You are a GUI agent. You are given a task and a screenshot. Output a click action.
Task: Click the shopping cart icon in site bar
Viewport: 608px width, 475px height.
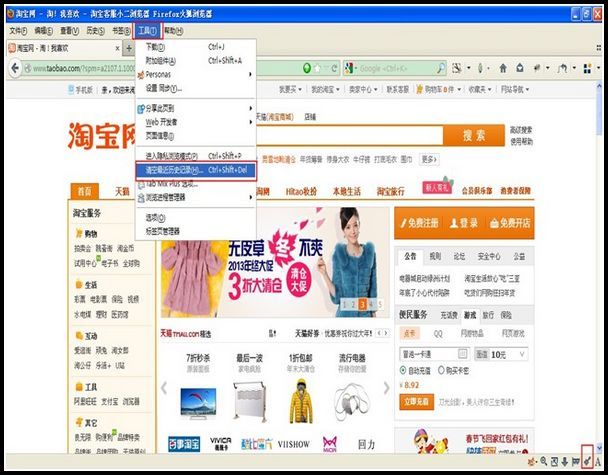pos(420,89)
